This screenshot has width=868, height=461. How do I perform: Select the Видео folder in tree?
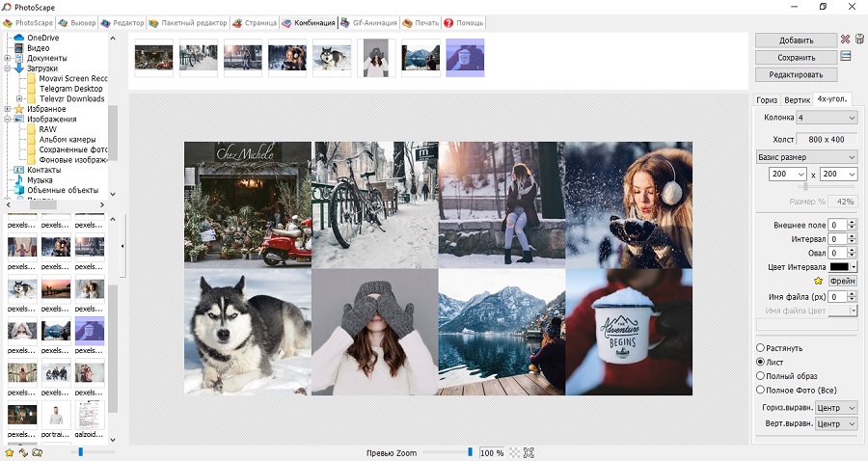39,48
